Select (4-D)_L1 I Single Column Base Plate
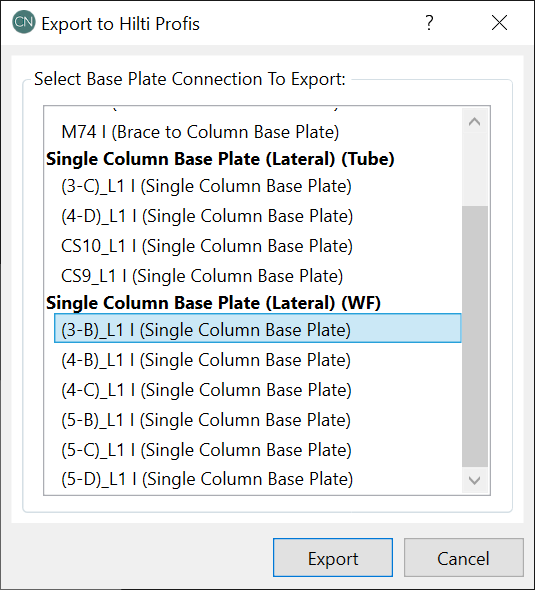This screenshot has height=590, width=535. click(x=207, y=216)
